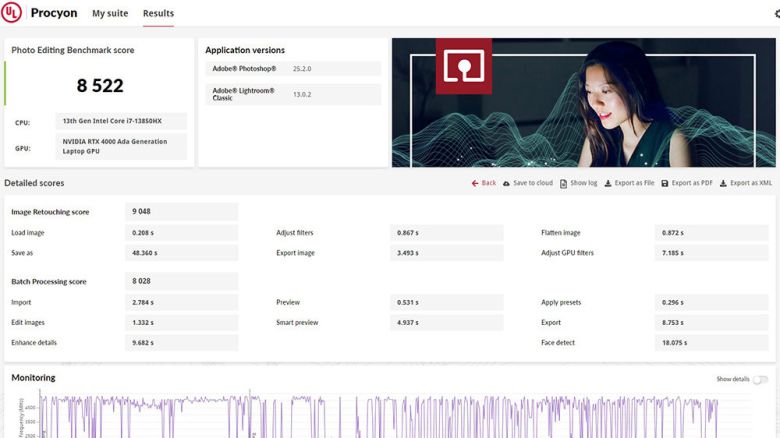Click the Show log document icon
The height and width of the screenshot is (438, 780).
pyautogui.click(x=564, y=183)
